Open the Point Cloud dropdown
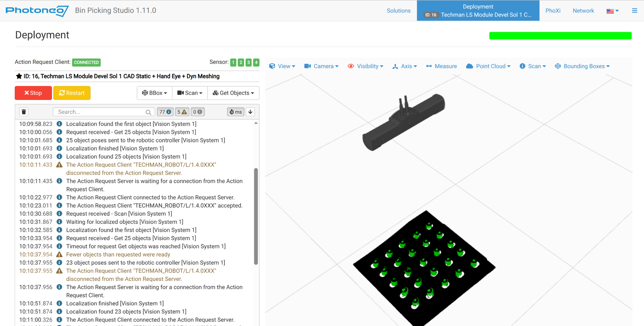Viewport: 644px width, 326px height. 488,66
